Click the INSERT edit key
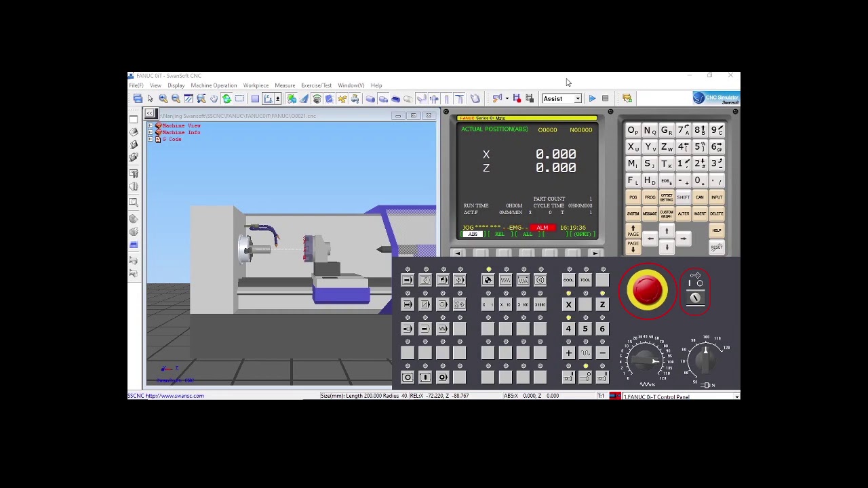Screen dimensions: 868x488 tap(700, 213)
